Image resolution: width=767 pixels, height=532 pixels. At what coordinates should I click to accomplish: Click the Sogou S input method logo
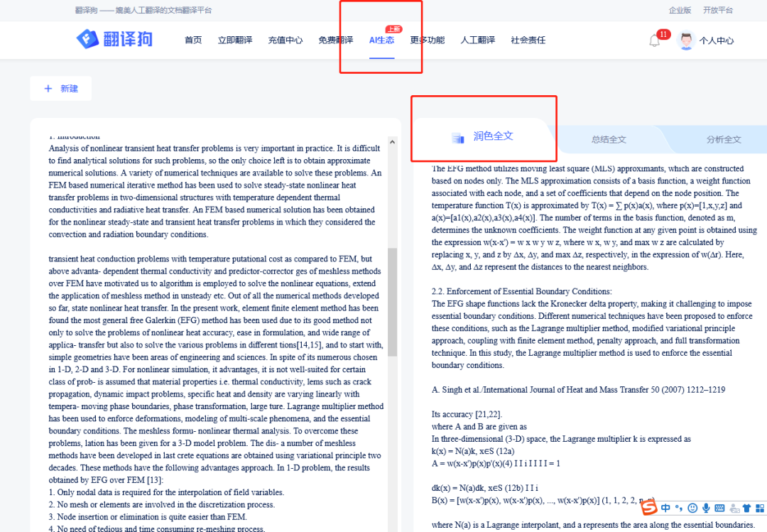[649, 508]
